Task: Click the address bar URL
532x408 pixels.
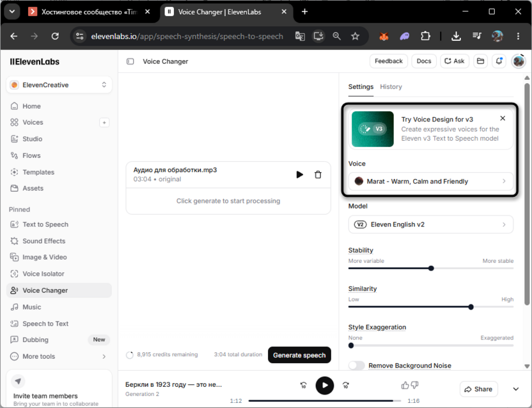Action: click(x=187, y=36)
